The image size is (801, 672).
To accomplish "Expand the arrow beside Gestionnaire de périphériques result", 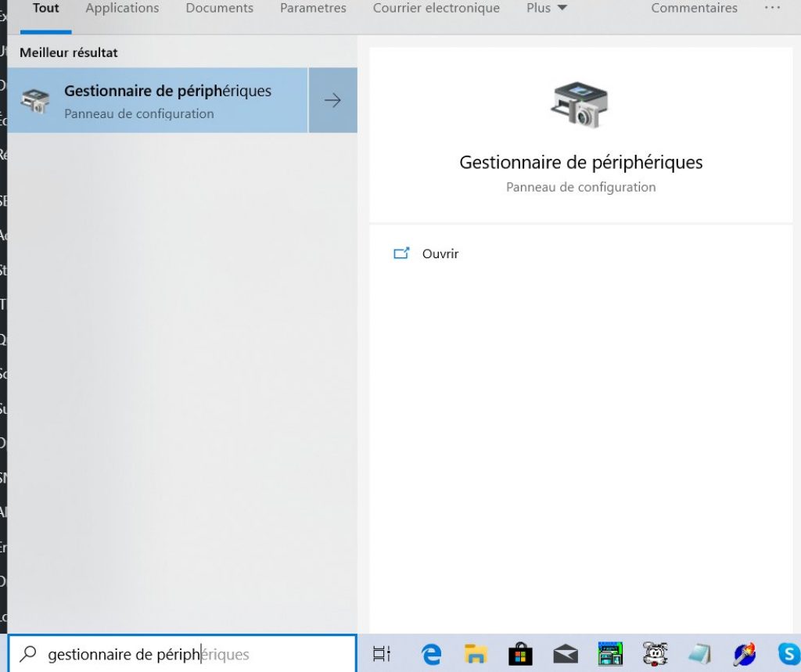I will (x=332, y=100).
